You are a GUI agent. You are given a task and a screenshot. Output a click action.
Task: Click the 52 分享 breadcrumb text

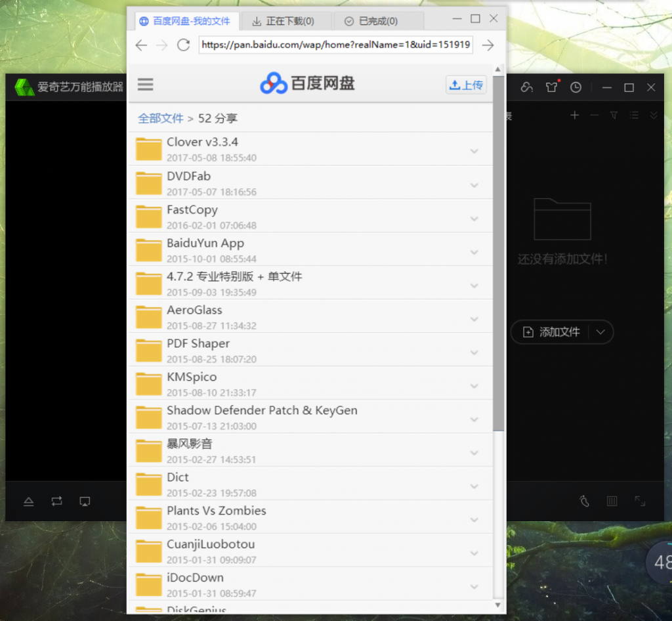[218, 118]
